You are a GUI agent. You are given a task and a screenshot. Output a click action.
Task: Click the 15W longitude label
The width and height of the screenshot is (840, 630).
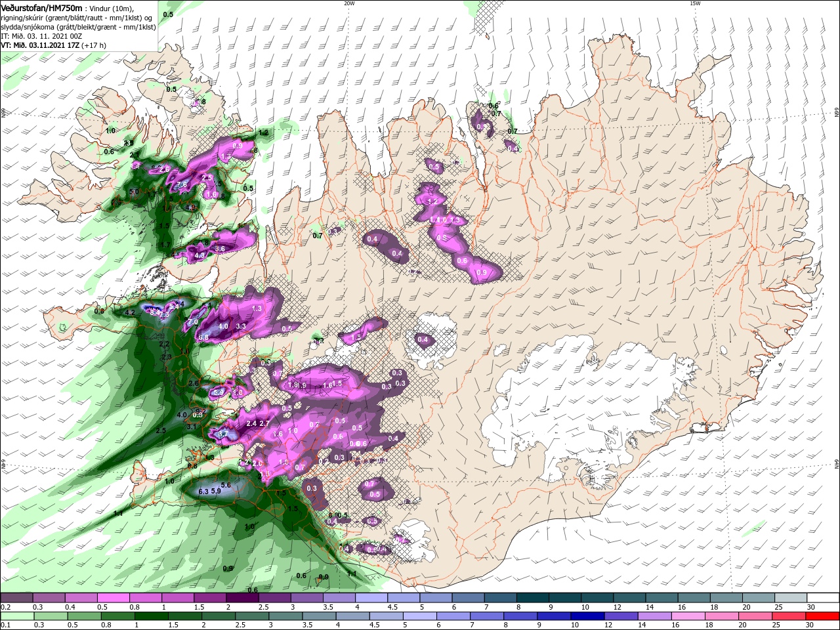[695, 3]
